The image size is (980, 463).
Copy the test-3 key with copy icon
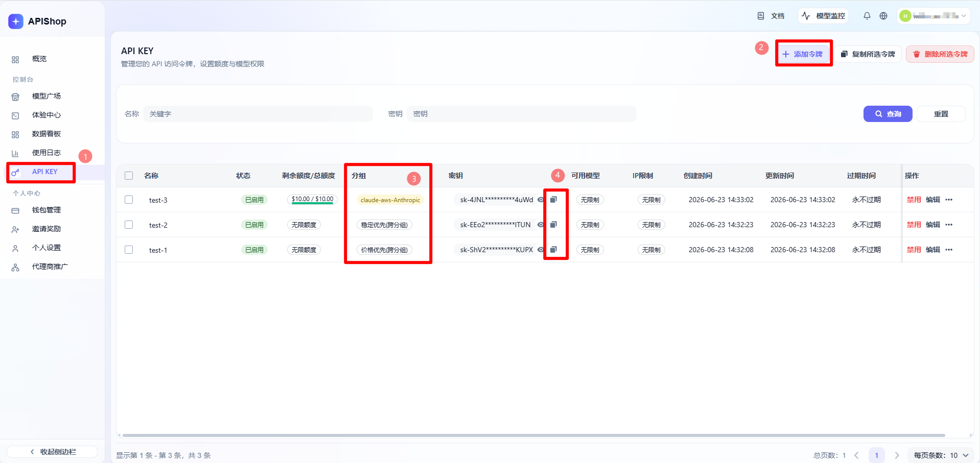tap(553, 200)
